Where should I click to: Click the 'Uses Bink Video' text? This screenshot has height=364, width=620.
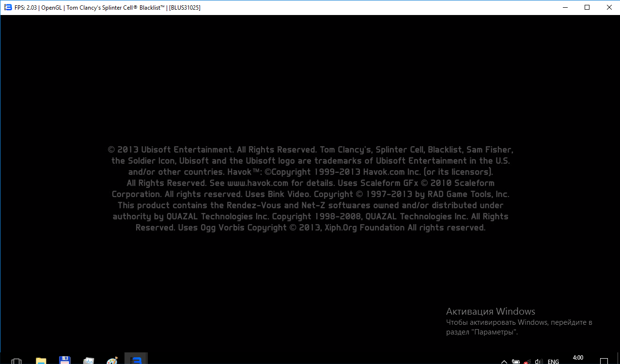tap(278, 194)
